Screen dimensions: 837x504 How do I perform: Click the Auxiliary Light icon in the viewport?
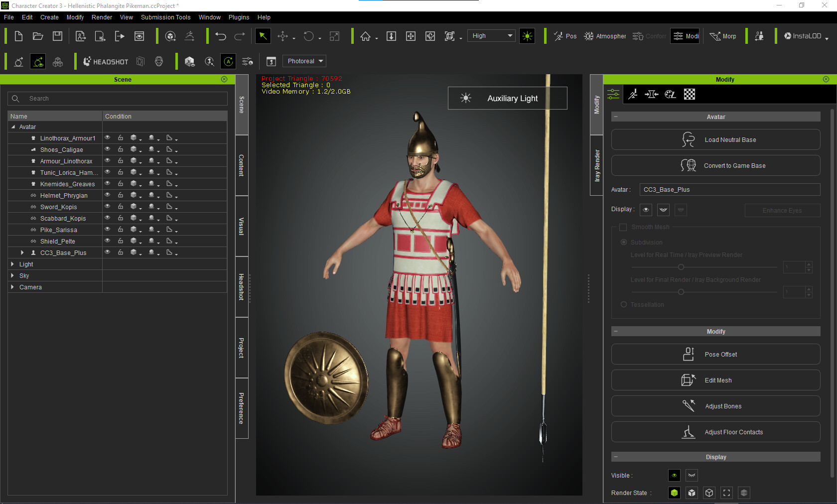click(466, 98)
